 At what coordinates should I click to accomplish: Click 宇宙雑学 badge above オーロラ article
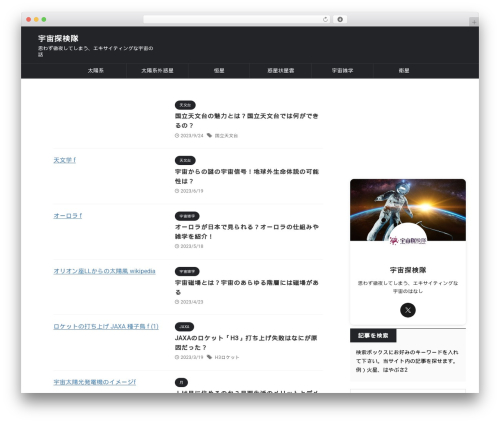click(187, 216)
